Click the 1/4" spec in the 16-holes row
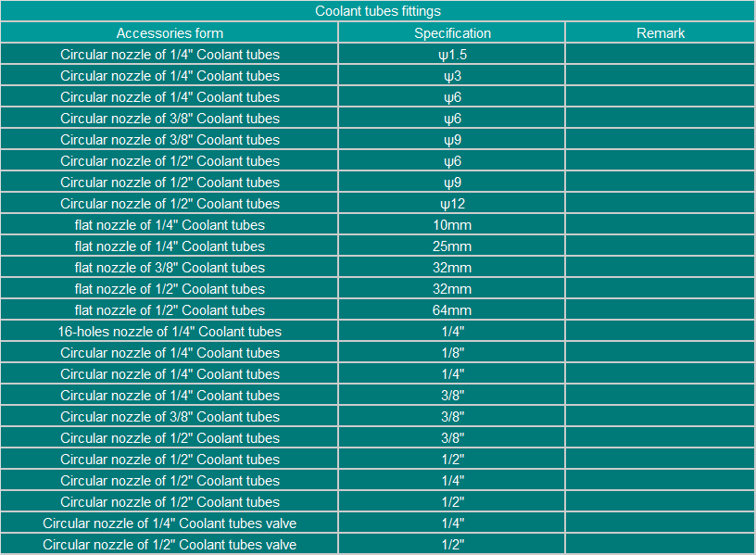 (452, 332)
